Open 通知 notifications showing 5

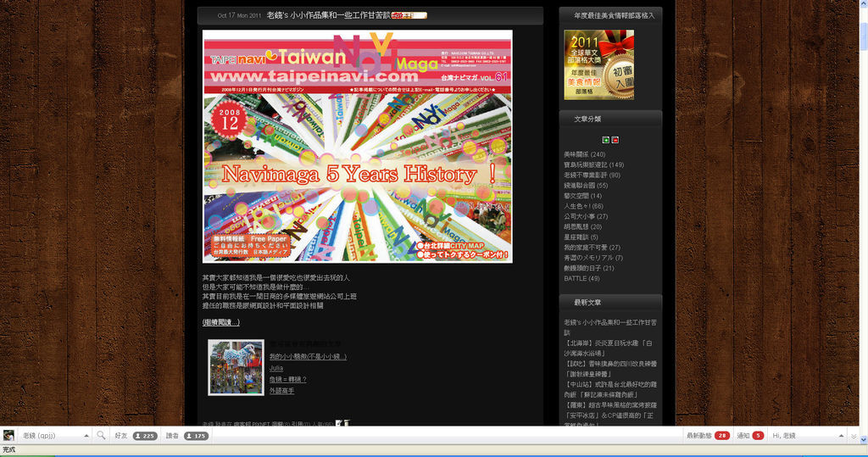[751, 436]
